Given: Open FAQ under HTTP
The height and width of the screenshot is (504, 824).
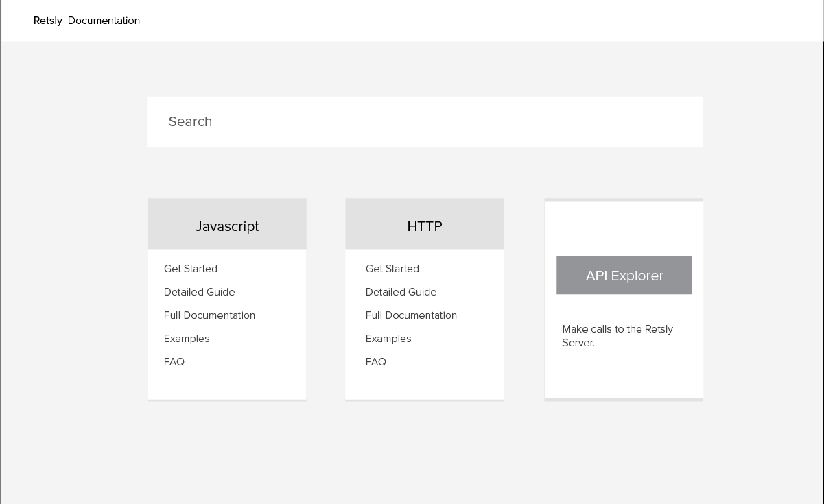Looking at the screenshot, I should 376,362.
